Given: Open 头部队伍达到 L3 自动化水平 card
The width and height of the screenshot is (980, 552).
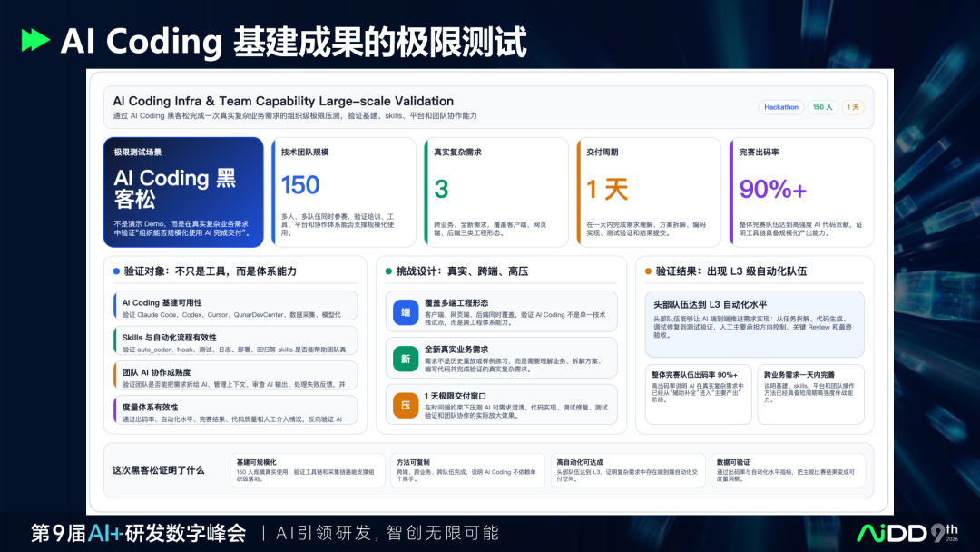Looking at the screenshot, I should click(754, 324).
